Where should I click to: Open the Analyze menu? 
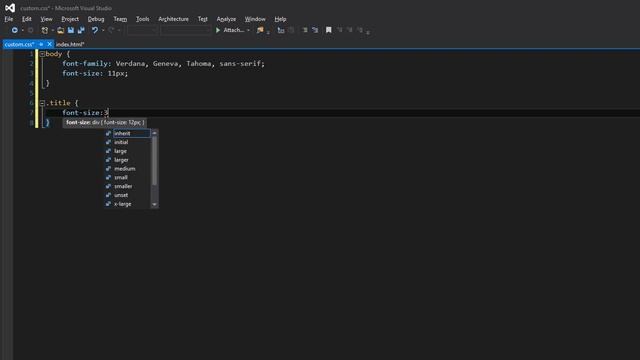point(226,19)
